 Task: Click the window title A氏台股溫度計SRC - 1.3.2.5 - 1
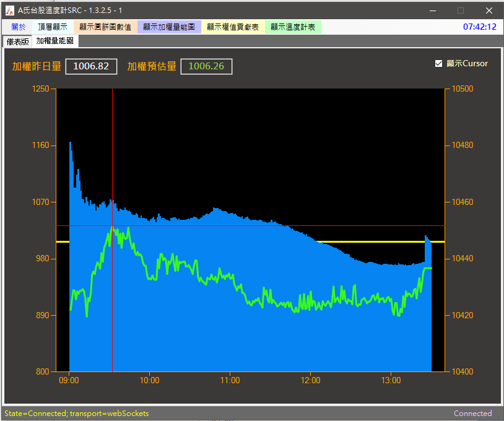[x=70, y=11]
